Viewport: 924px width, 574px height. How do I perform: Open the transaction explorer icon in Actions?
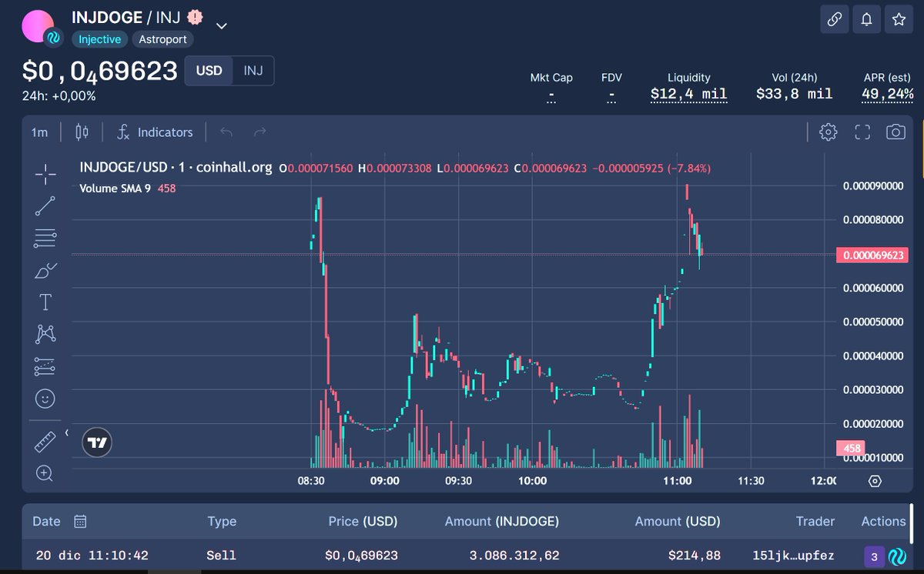[896, 556]
